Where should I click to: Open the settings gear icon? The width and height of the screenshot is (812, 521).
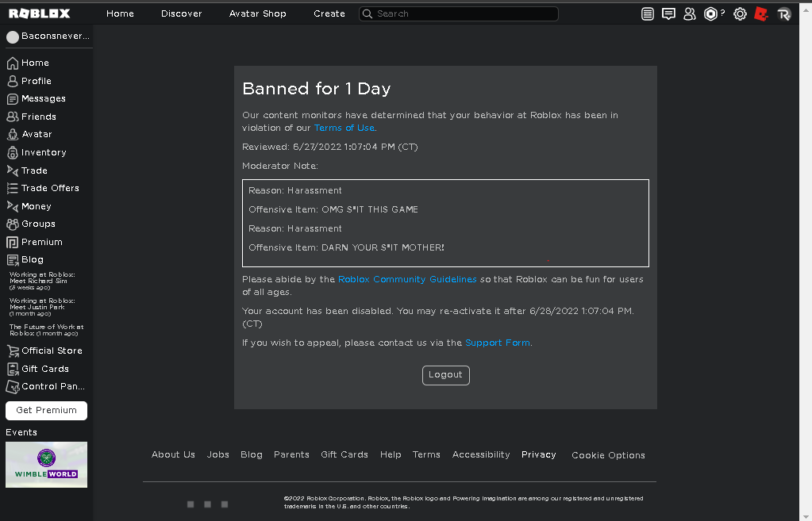pos(740,14)
